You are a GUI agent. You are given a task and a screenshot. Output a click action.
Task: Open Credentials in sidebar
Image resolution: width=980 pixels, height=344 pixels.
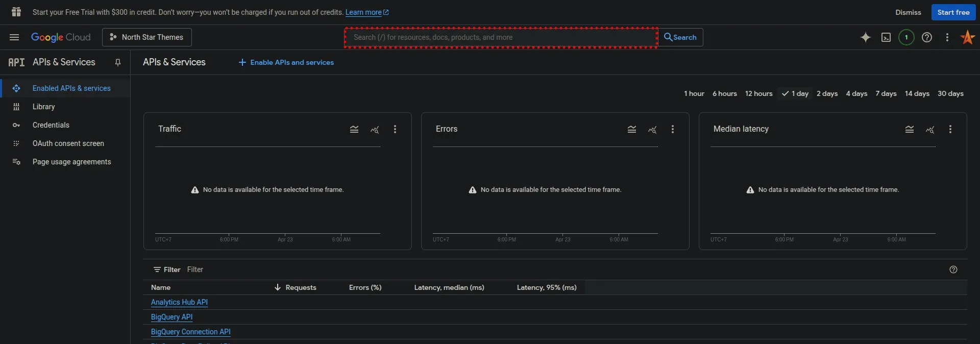click(65, 125)
